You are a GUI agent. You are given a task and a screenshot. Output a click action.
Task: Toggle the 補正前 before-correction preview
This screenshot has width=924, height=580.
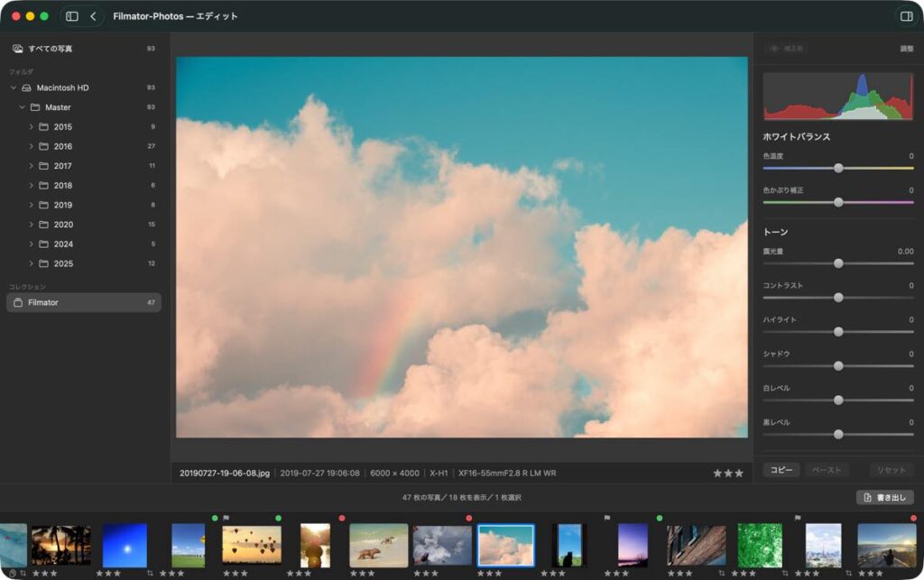click(786, 49)
